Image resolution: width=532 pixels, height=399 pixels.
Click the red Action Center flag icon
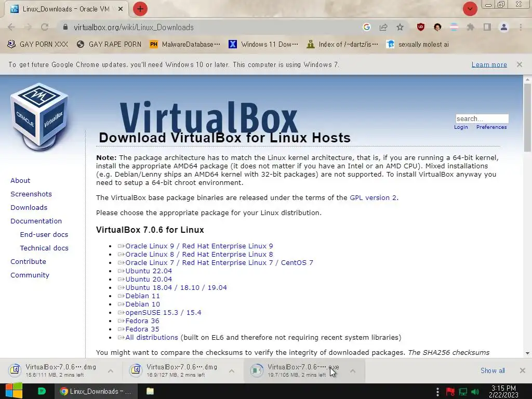[x=450, y=392]
